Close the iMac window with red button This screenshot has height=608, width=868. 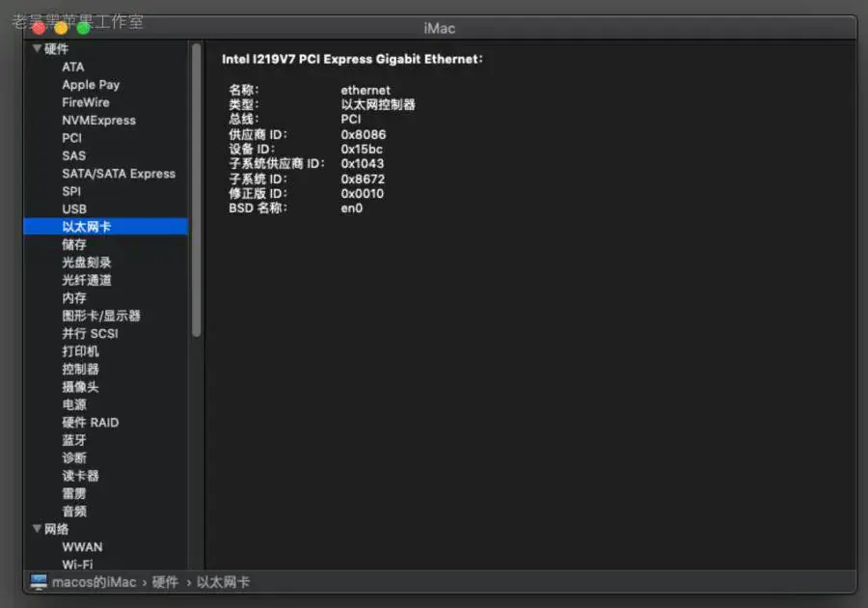click(39, 28)
